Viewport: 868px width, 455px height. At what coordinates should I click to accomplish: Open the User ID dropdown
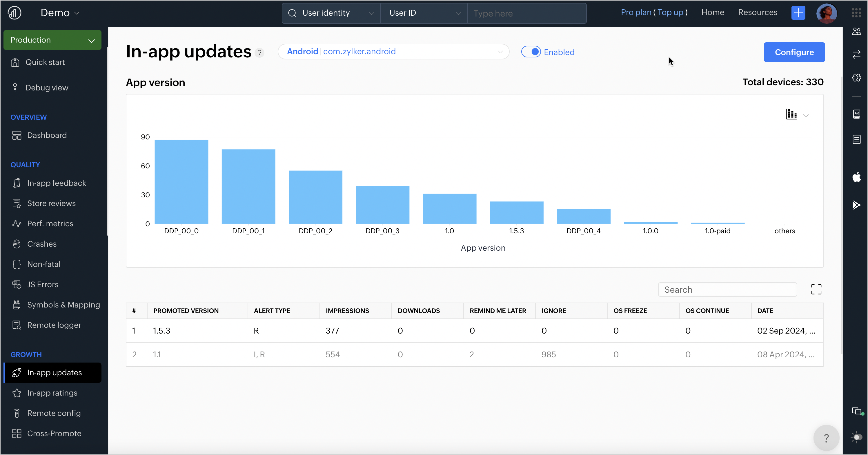(424, 13)
